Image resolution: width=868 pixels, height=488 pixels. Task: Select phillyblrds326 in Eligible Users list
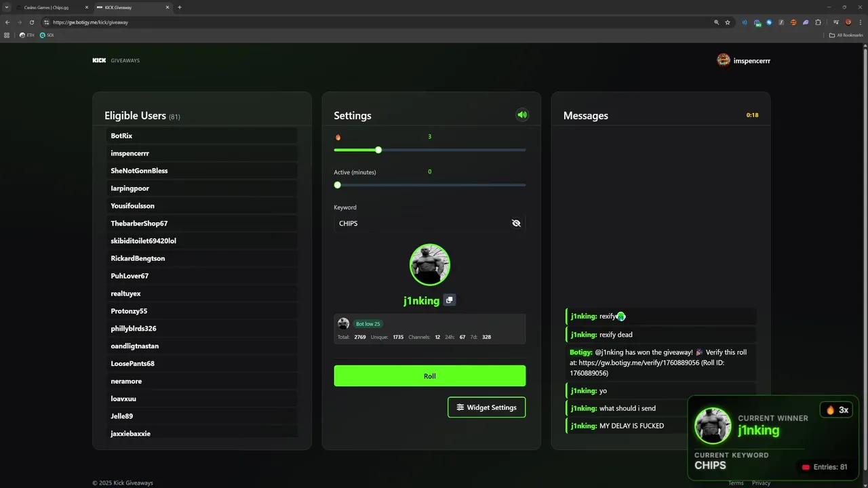[201, 329]
